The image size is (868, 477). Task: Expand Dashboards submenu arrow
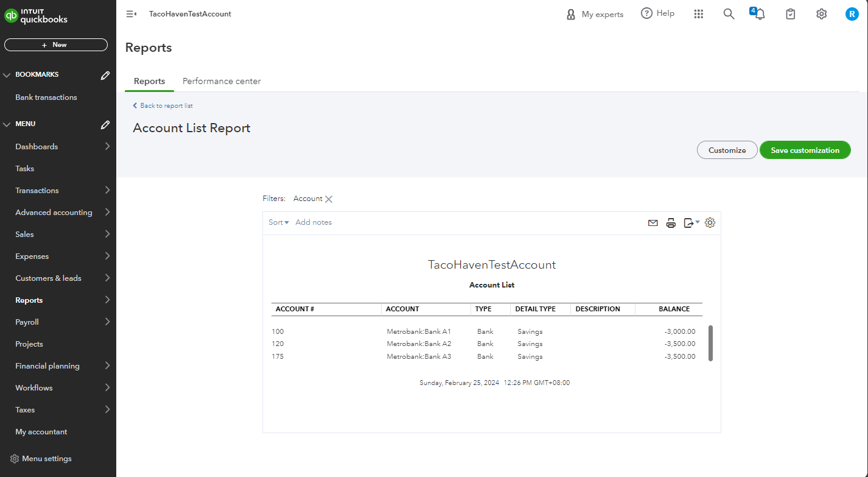point(107,146)
